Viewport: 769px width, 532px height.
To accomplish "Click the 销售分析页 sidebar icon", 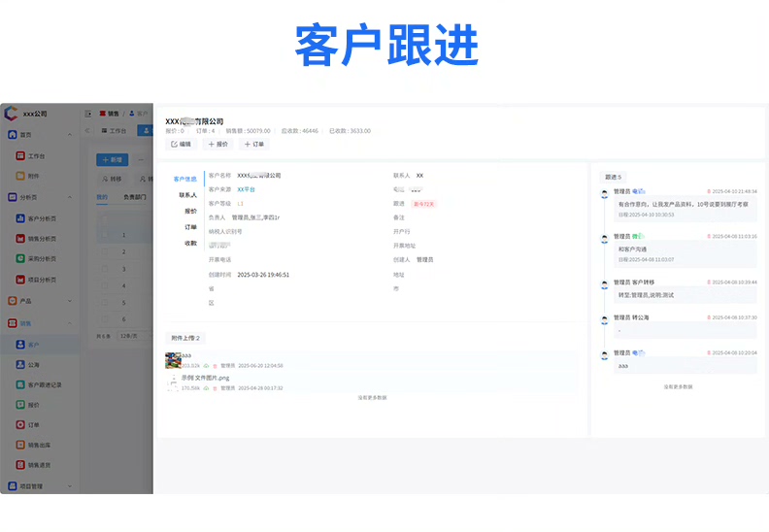I will coord(20,238).
